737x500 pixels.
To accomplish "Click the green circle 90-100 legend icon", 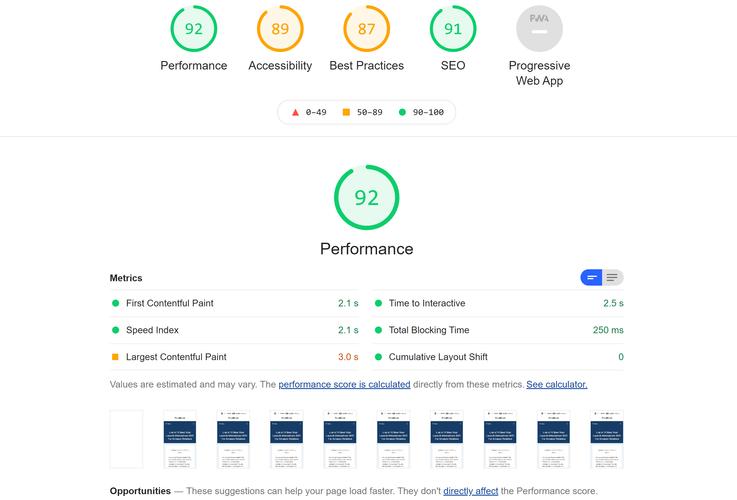I will pos(402,112).
